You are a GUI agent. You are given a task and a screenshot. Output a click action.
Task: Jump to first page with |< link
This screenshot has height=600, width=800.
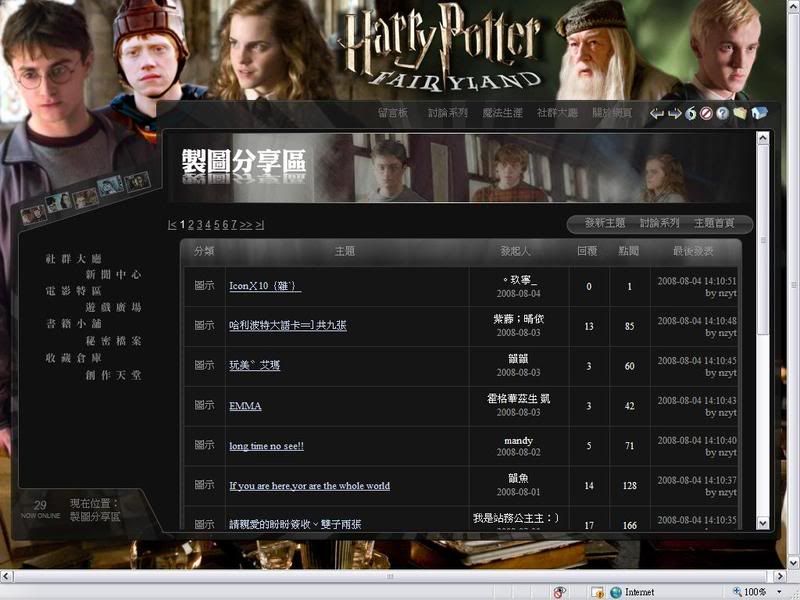172,224
